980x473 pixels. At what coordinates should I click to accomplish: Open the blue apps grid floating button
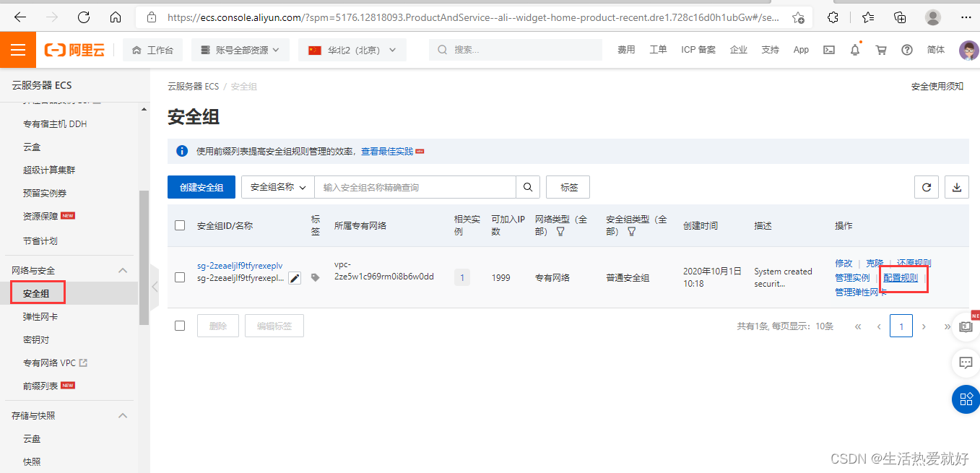click(x=966, y=399)
